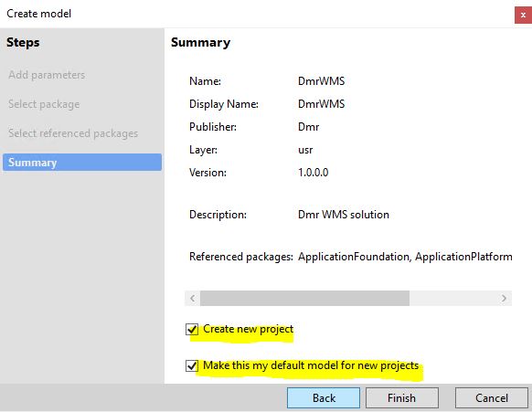Click the empty scrollbar track right of thumb
The height and width of the screenshot is (412, 532).
(453, 299)
